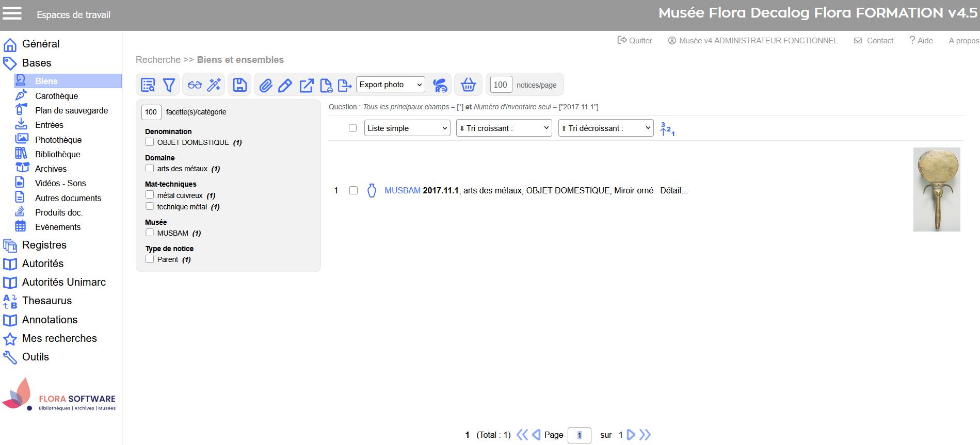The image size is (980, 445).
Task: Tick the MUSBAM museum checkbox
Action: click(150, 233)
